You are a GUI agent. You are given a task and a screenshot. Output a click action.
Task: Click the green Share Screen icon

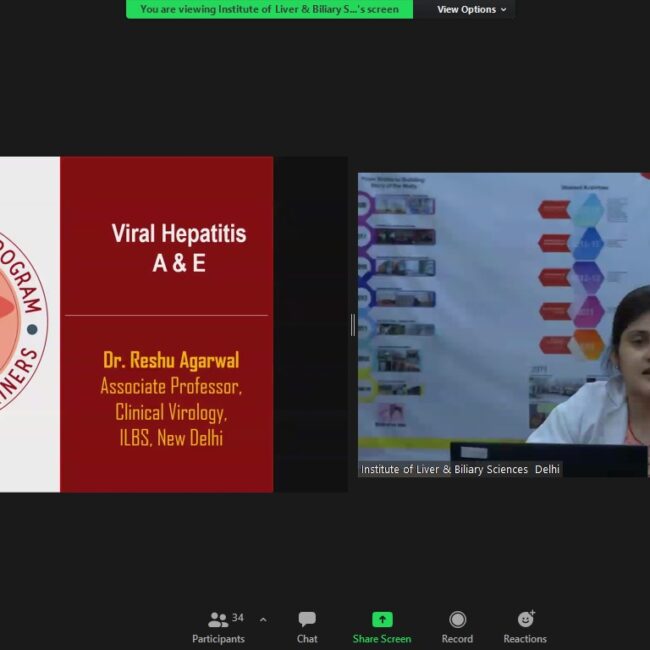click(x=382, y=620)
